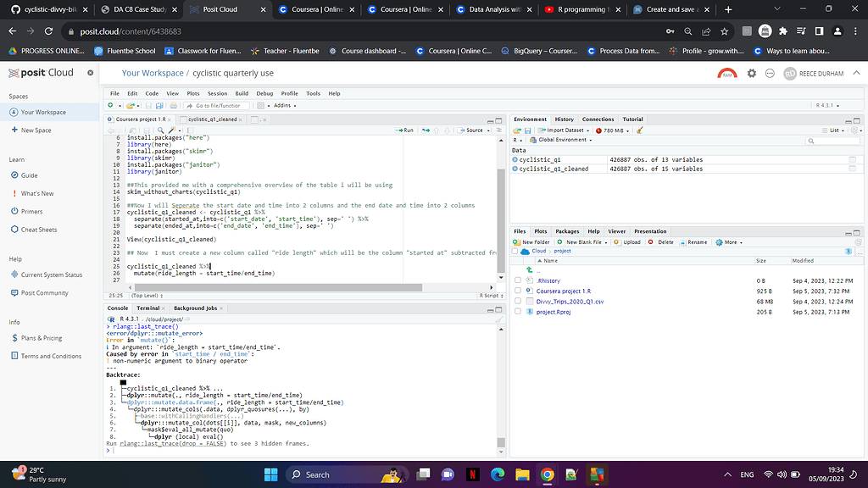868x488 pixels.
Task: Open the List view dropdown in Environment
Action: pos(834,130)
